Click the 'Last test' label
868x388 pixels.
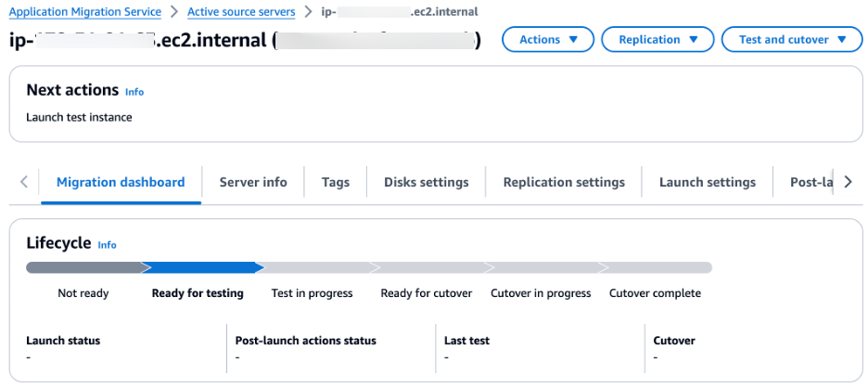[466, 341]
